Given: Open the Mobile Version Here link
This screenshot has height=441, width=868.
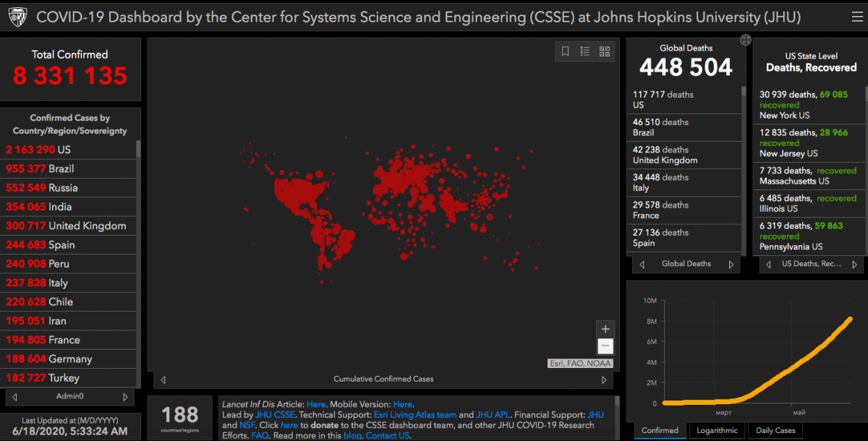Looking at the screenshot, I should pyautogui.click(x=403, y=404).
